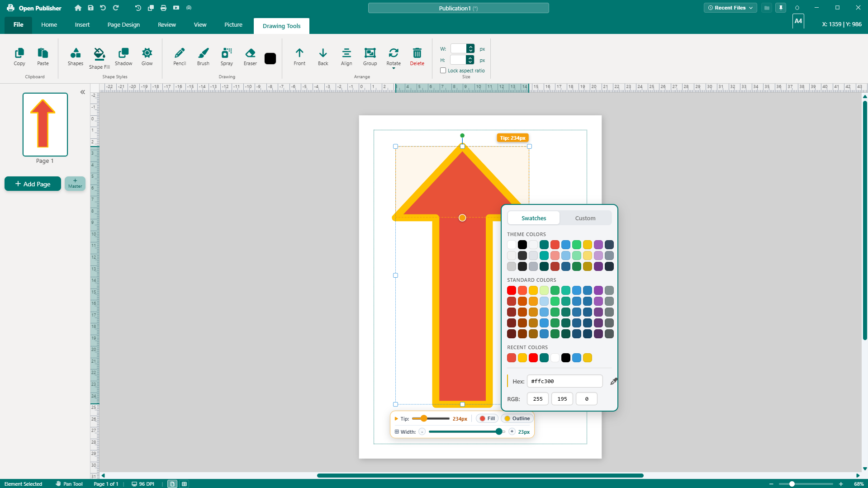The image size is (868, 488).
Task: Open the Recent Files dropdown
Action: (730, 8)
